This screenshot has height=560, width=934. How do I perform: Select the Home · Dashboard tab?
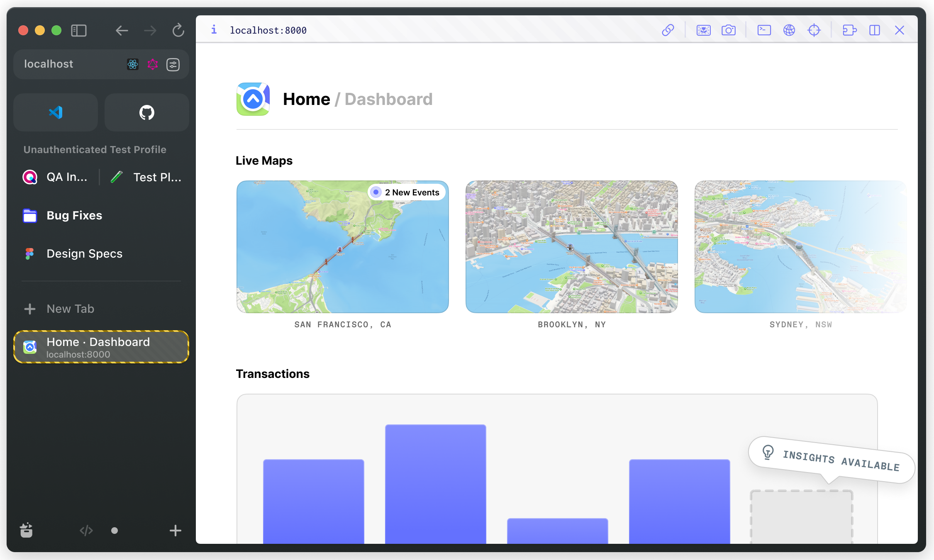pyautogui.click(x=101, y=347)
